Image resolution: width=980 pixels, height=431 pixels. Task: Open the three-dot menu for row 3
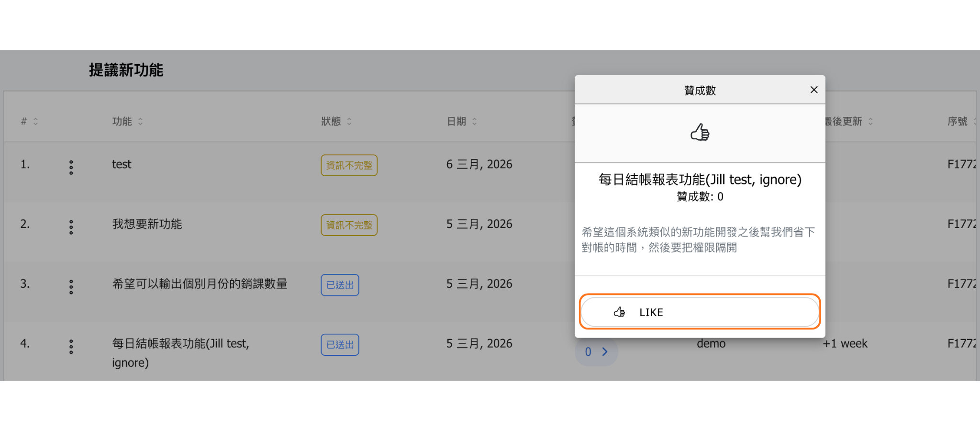point(71,287)
